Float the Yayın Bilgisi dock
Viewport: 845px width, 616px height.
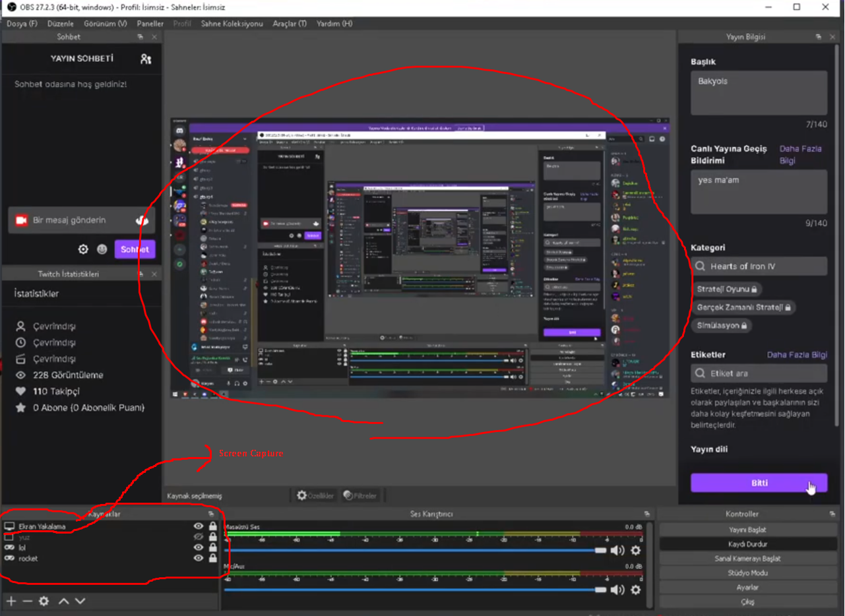click(x=818, y=38)
